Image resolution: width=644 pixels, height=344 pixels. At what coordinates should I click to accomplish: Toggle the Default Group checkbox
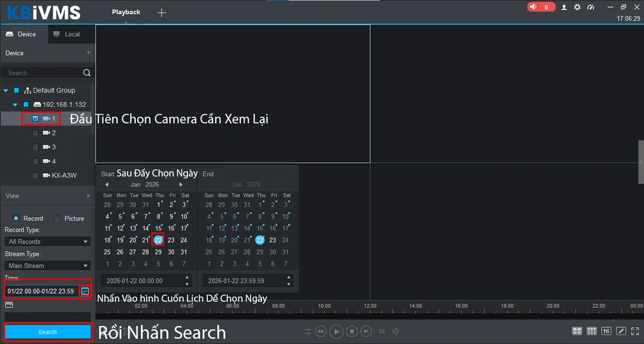[17, 90]
